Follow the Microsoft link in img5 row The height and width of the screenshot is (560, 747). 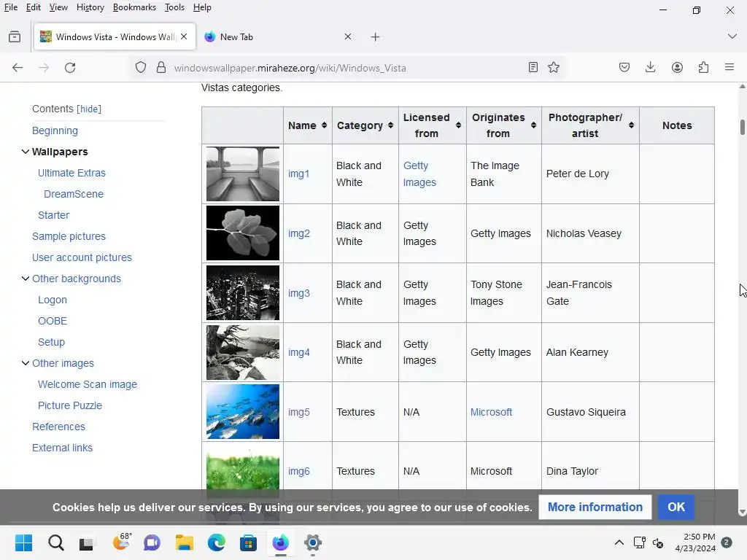(x=491, y=412)
